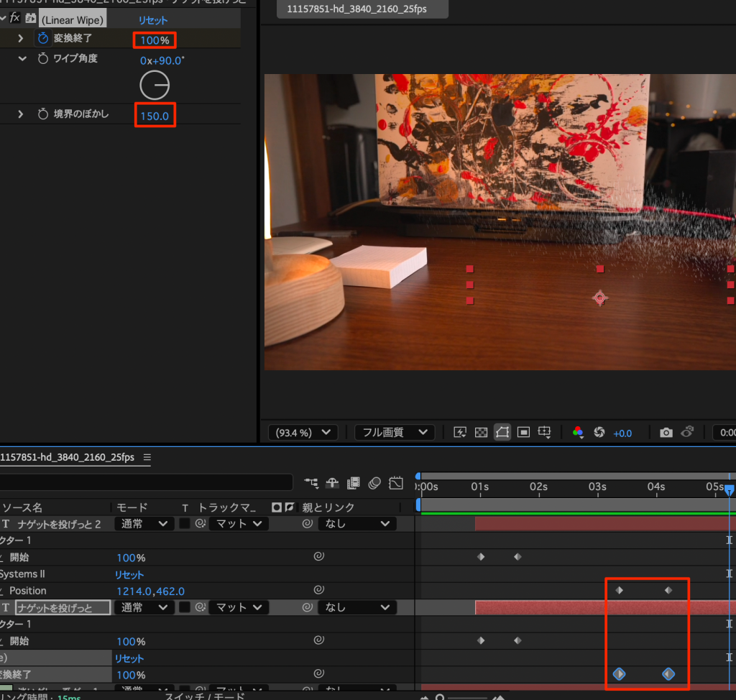Viewport: 736px width, 700px height.
Task: Toggle preserve transparency box for ナゲットを投げっと 2
Action: 185,524
